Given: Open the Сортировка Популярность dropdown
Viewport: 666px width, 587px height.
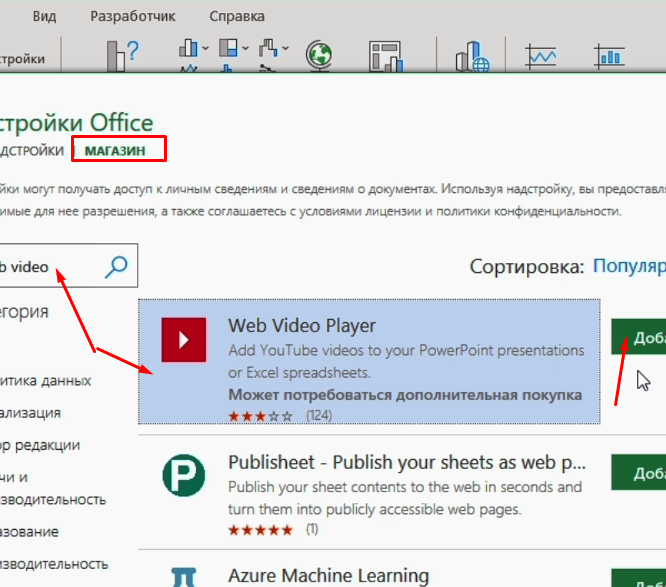Looking at the screenshot, I should pos(629,266).
